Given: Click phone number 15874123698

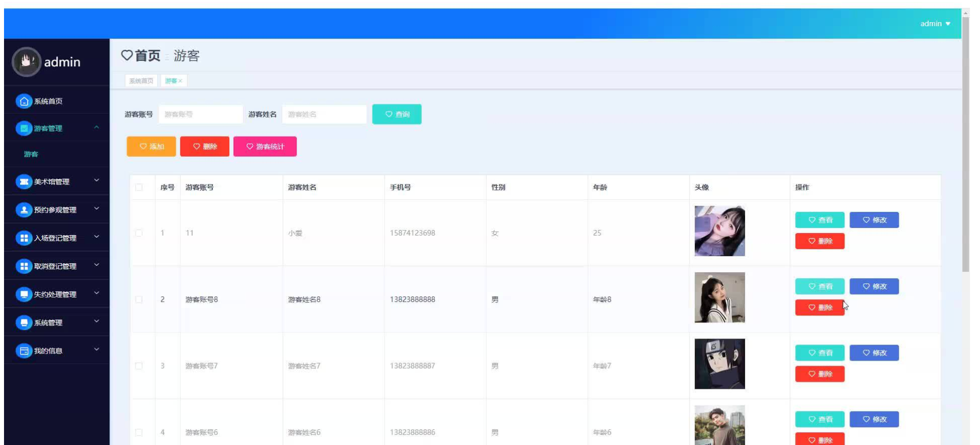Looking at the screenshot, I should 413,233.
